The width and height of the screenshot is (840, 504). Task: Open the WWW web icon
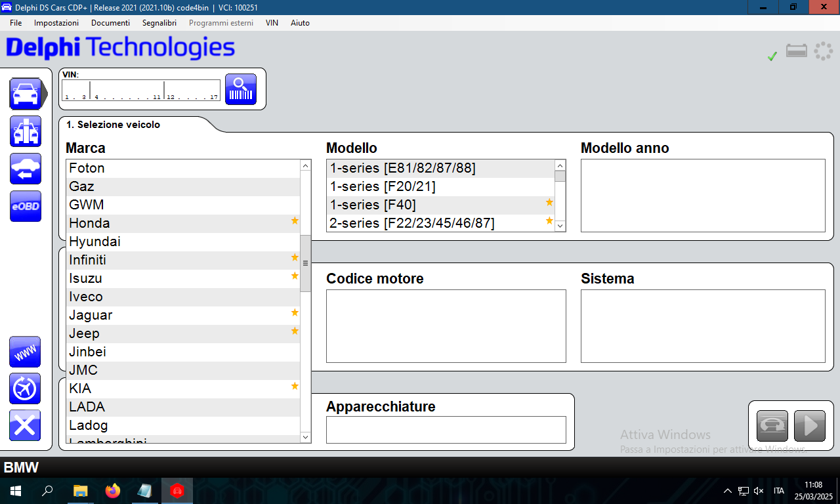(25, 352)
